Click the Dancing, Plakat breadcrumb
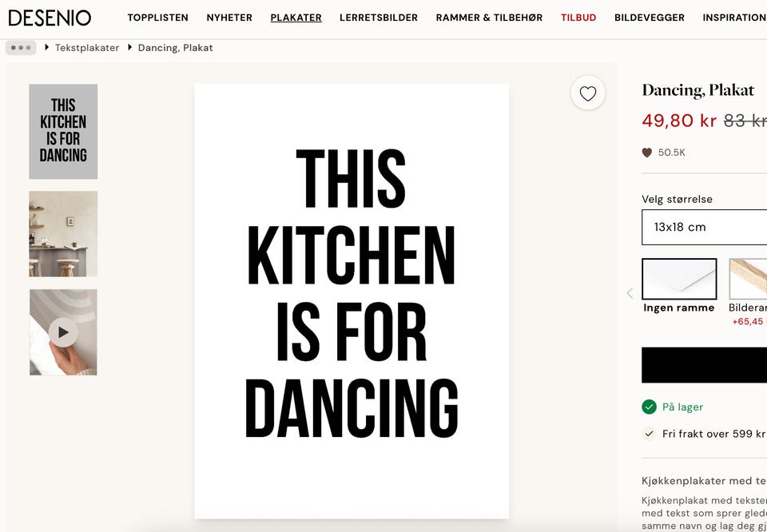 175,47
